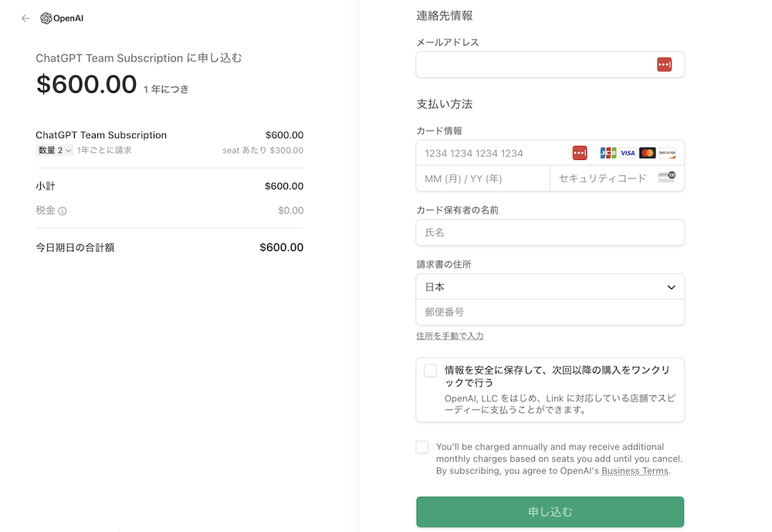Open the 日本 country dropdown
This screenshot has width=772, height=532.
pyautogui.click(x=550, y=286)
